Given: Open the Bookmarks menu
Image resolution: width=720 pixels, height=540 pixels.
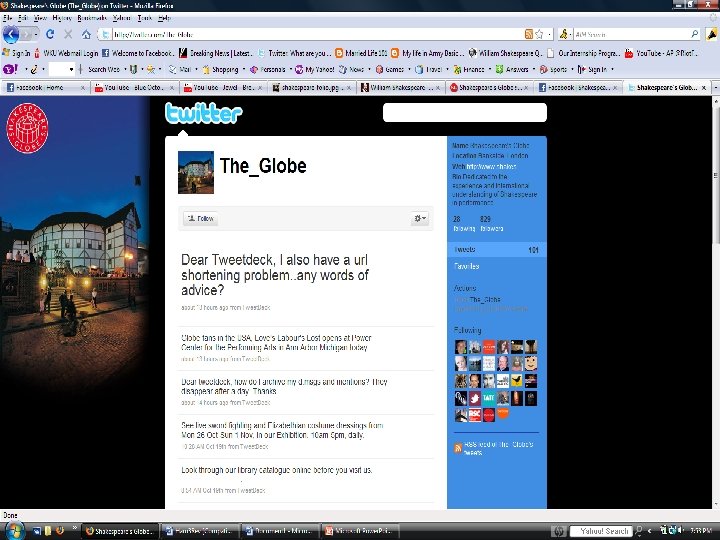Looking at the screenshot, I should tap(92, 18).
